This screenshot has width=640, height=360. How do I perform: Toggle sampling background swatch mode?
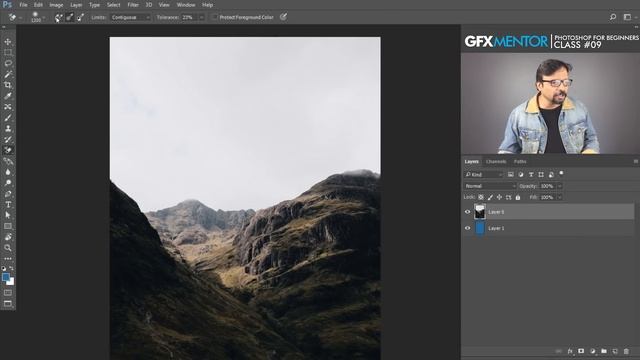point(80,17)
